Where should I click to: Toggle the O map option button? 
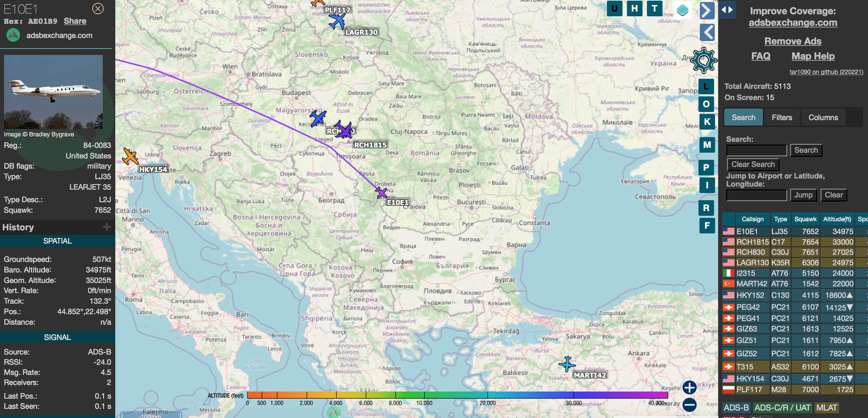pos(706,104)
